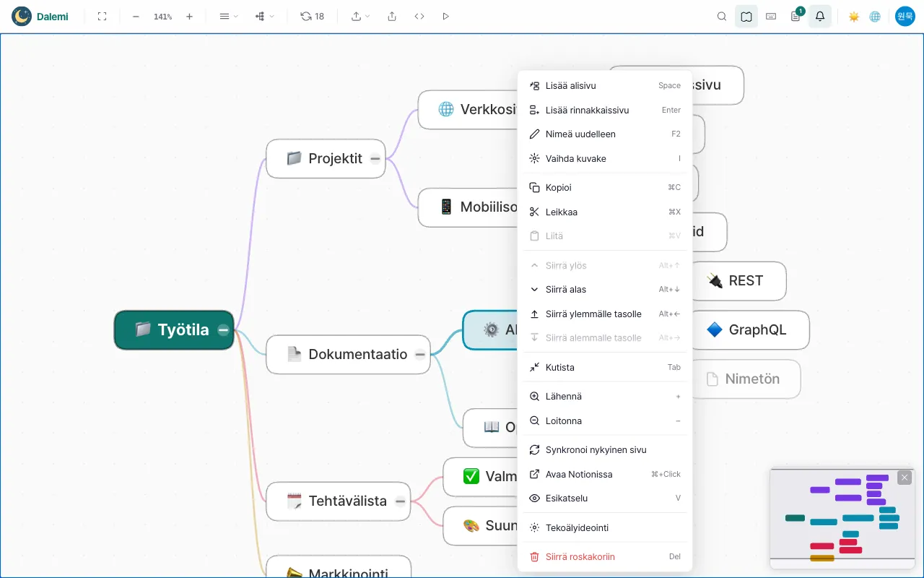This screenshot has height=578, width=924.
Task: Click the sync icon showing 18
Action: tap(313, 16)
